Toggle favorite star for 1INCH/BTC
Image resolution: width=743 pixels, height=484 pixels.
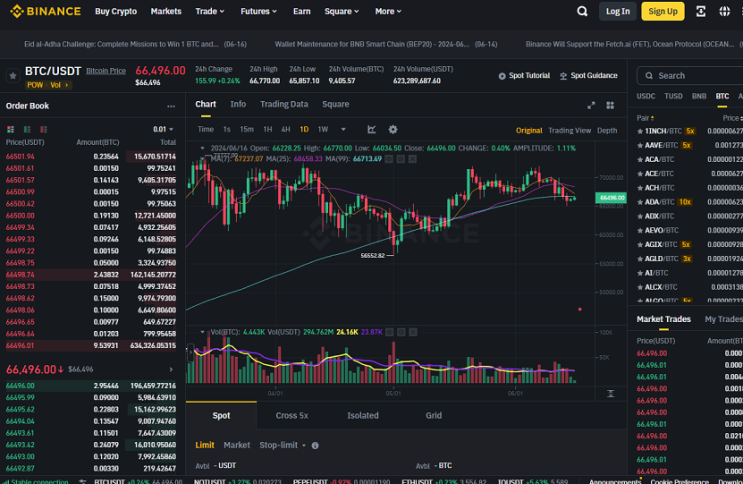640,131
